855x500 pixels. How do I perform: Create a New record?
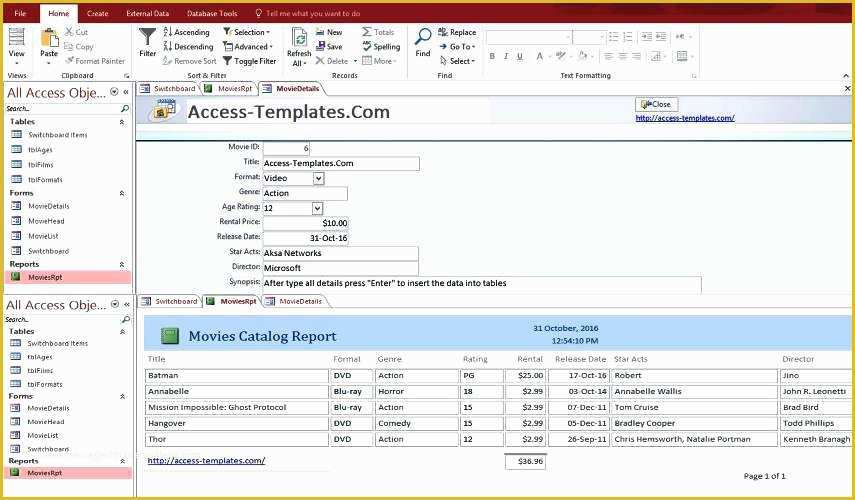click(x=329, y=32)
